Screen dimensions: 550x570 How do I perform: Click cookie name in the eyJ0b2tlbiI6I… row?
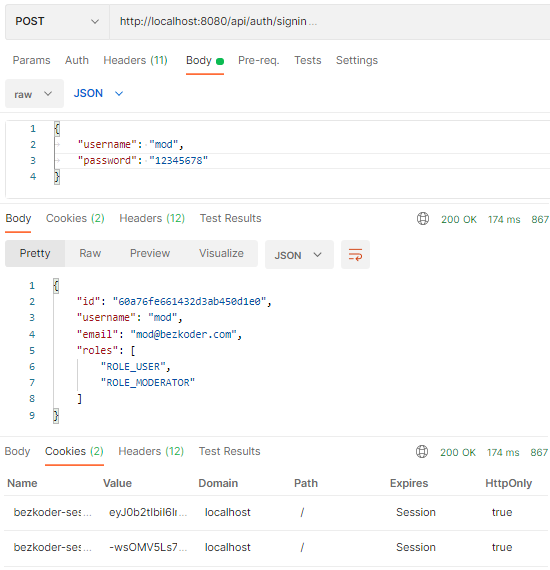tap(52, 512)
